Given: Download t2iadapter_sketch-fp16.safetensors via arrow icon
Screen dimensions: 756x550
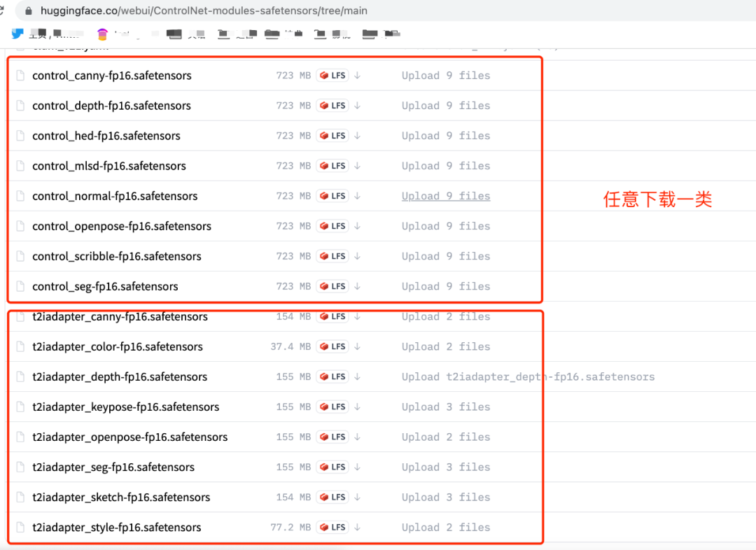Looking at the screenshot, I should coord(357,498).
